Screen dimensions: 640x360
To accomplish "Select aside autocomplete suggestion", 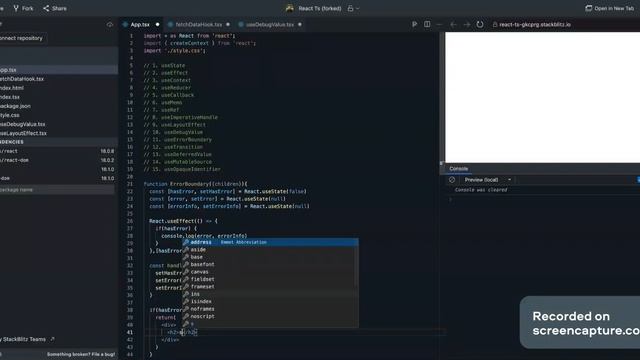I will coord(270,250).
